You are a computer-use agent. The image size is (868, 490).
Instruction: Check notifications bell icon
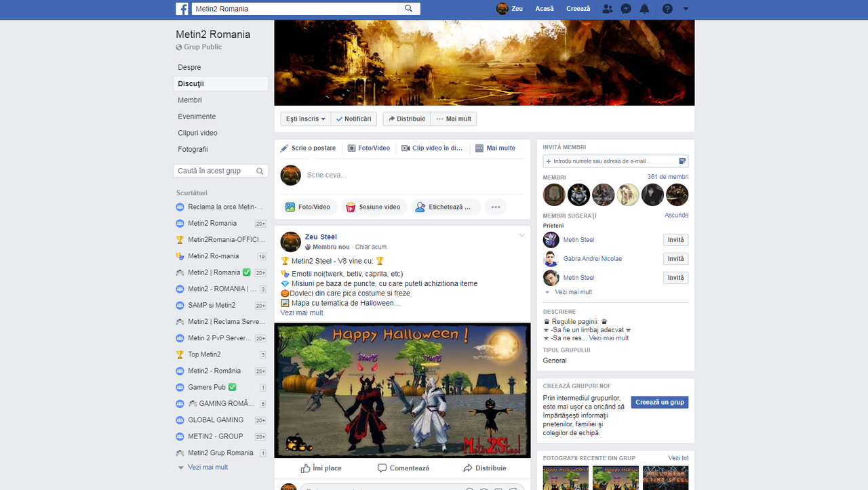(644, 9)
